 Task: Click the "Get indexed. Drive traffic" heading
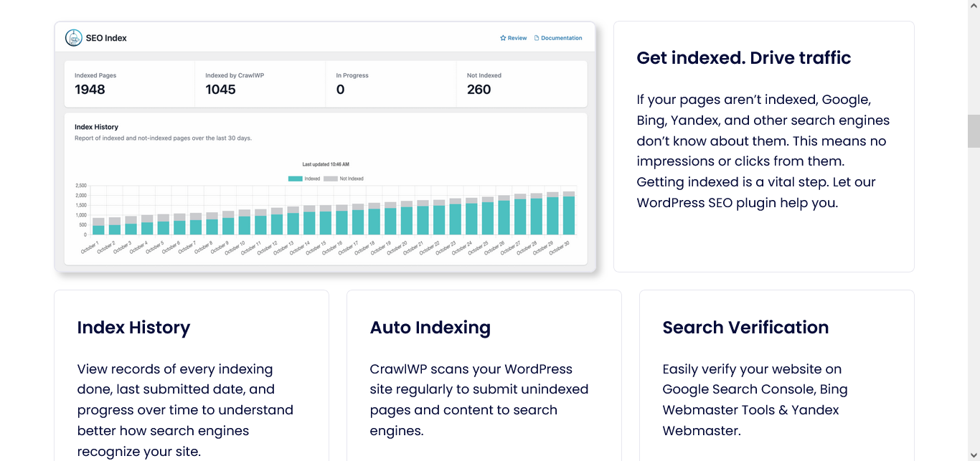[743, 58]
